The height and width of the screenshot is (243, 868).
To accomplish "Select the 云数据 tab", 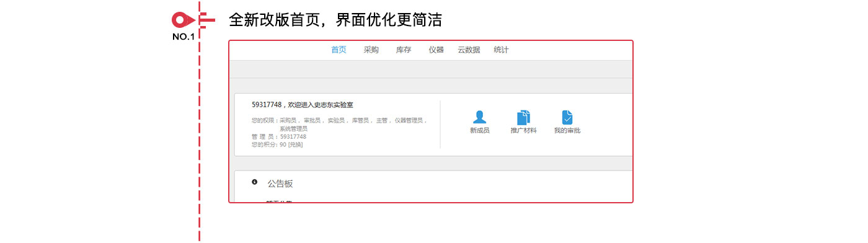I will click(x=469, y=50).
